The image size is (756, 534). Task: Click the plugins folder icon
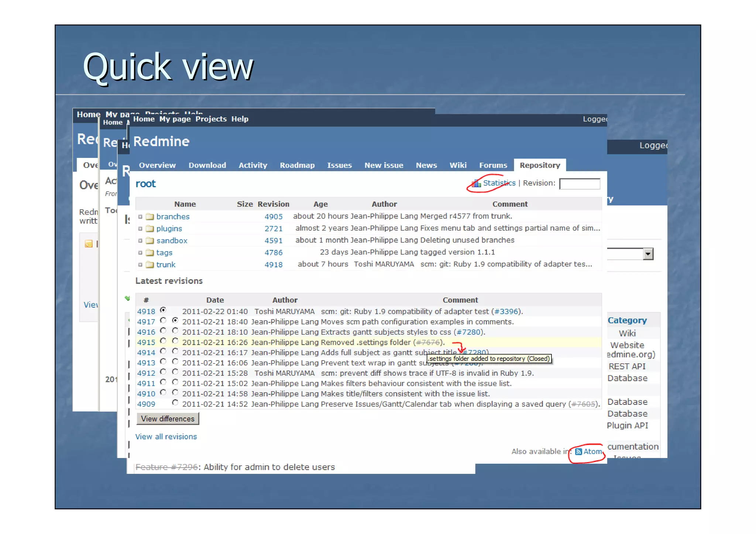click(x=150, y=229)
